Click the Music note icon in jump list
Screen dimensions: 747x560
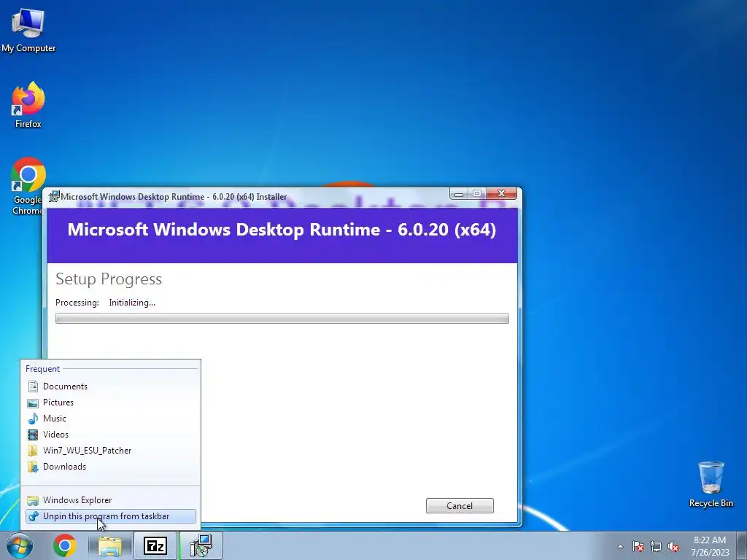pyautogui.click(x=33, y=419)
